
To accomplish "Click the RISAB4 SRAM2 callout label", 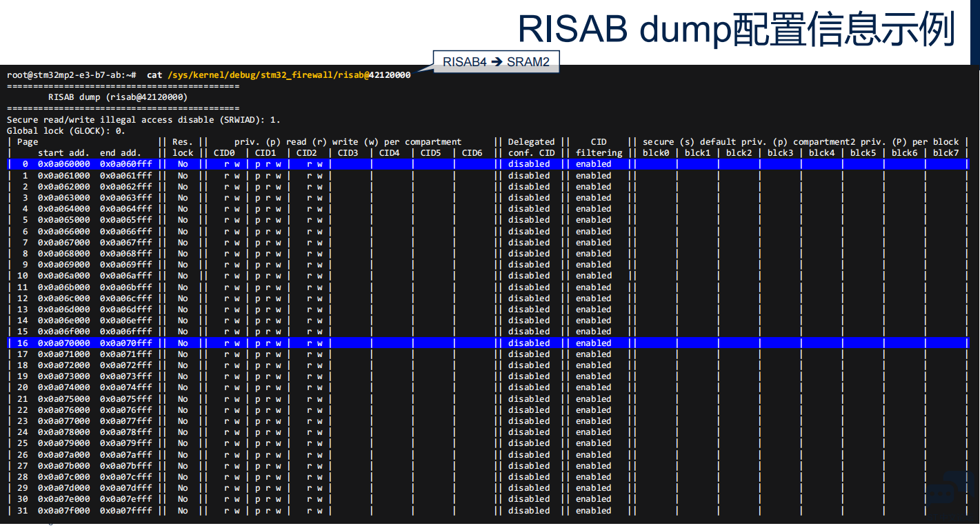I will [x=496, y=61].
